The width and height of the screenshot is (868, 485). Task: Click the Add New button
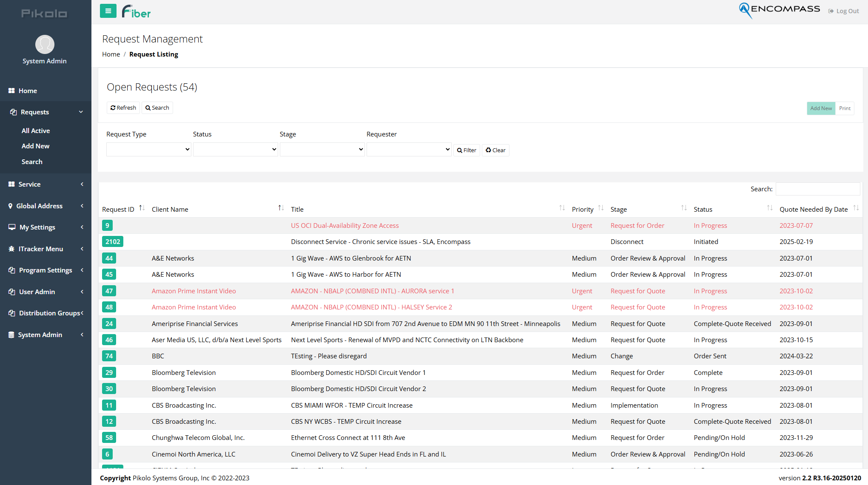(x=821, y=108)
